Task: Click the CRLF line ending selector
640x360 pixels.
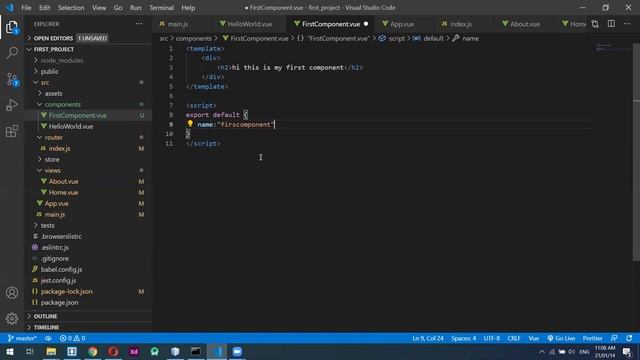Action: point(513,338)
